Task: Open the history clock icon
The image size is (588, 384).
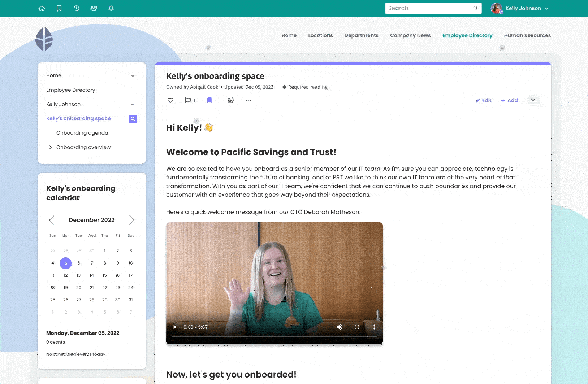Action: (x=77, y=8)
